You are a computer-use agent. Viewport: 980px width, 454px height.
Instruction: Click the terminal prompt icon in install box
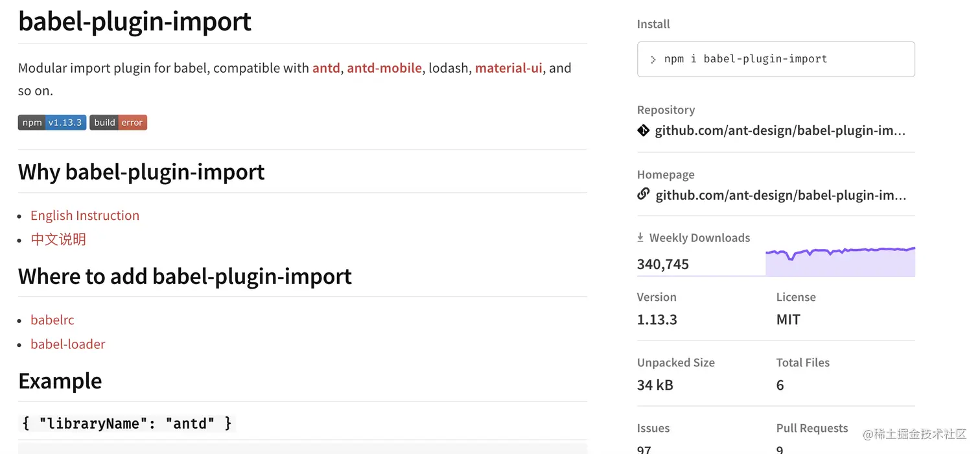click(653, 59)
